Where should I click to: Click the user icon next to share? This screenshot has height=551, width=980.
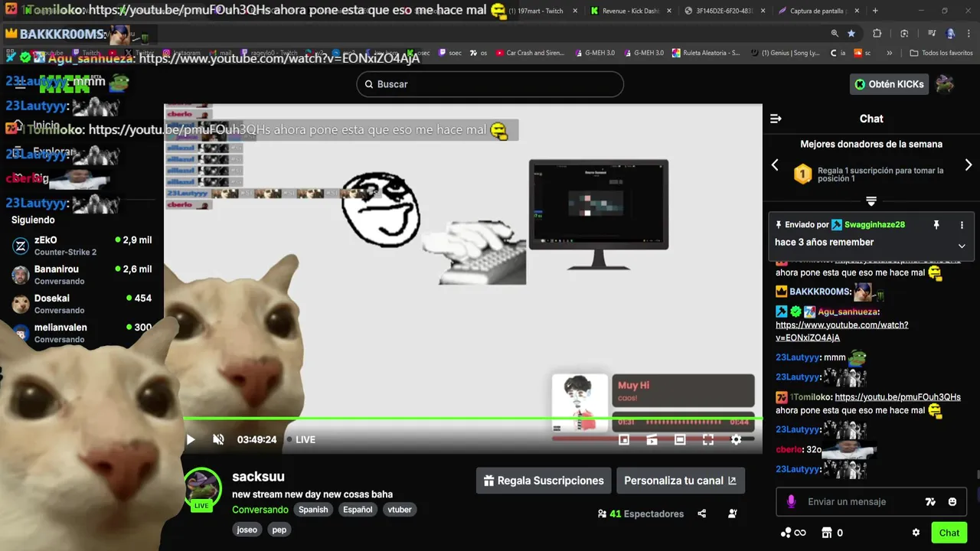click(733, 514)
